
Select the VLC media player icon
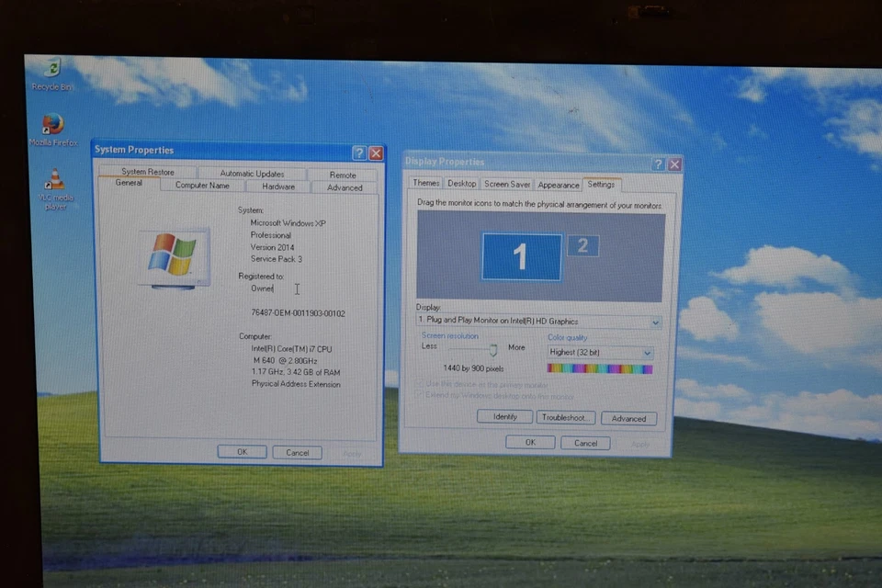point(55,189)
